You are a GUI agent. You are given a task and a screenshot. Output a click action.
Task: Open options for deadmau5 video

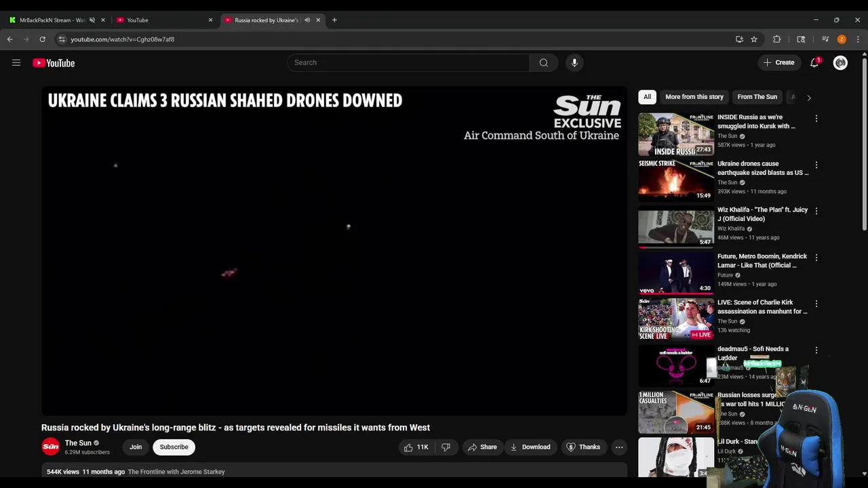[x=816, y=350]
